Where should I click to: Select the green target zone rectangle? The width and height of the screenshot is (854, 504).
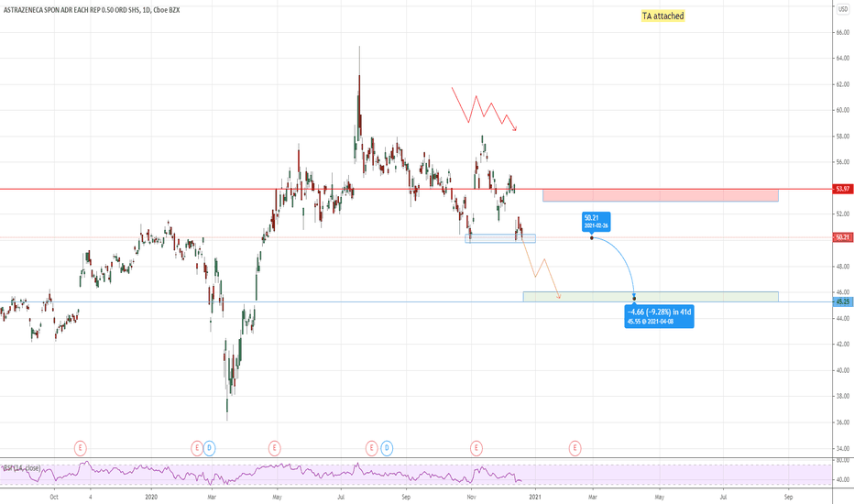pos(651,297)
